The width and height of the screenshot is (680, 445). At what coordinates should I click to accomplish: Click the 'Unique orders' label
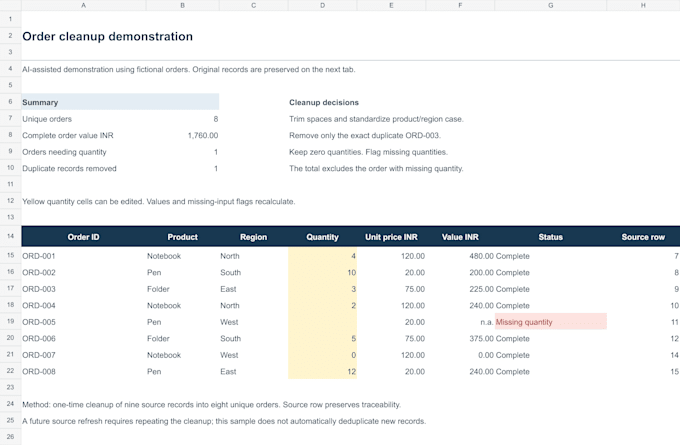coord(47,119)
